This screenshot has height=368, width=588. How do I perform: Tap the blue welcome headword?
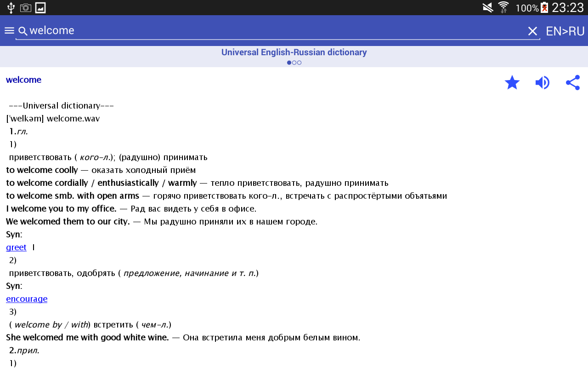(x=23, y=80)
